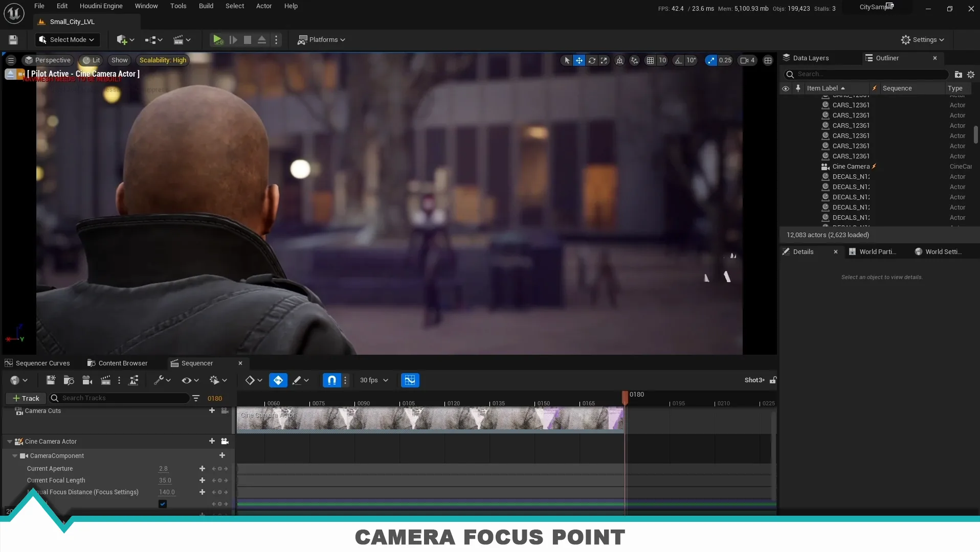
Task: Click the camera icon to create a camera in Sequencer
Action: point(87,380)
